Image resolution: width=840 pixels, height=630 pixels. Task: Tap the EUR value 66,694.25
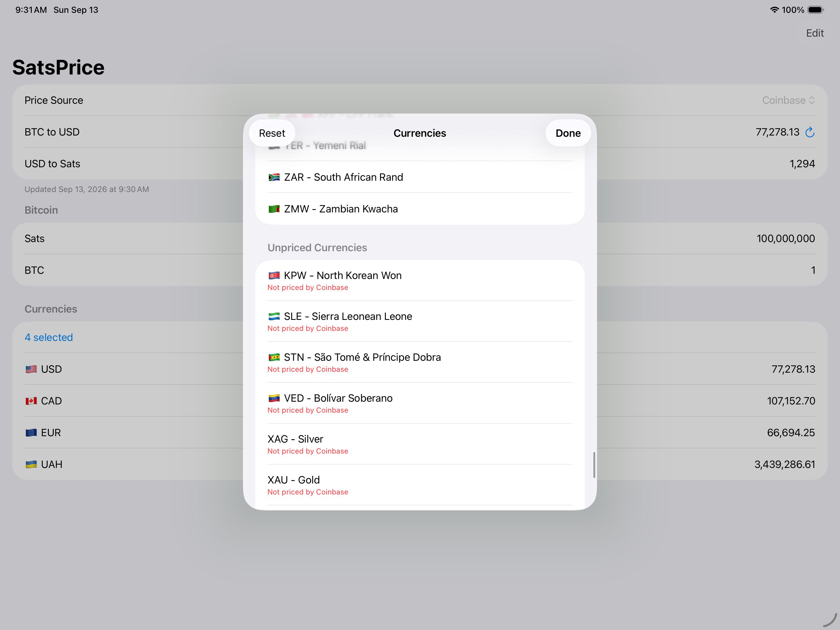[791, 433]
